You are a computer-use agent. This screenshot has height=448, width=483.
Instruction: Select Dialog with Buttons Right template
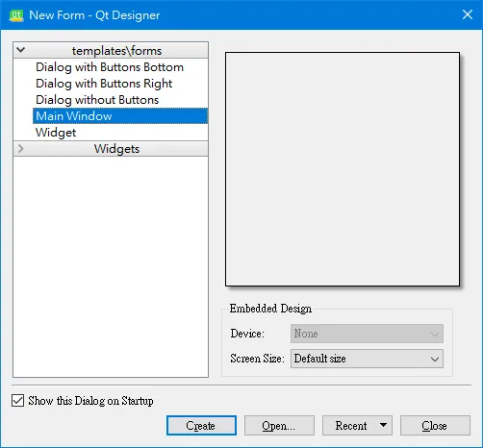pyautogui.click(x=104, y=84)
